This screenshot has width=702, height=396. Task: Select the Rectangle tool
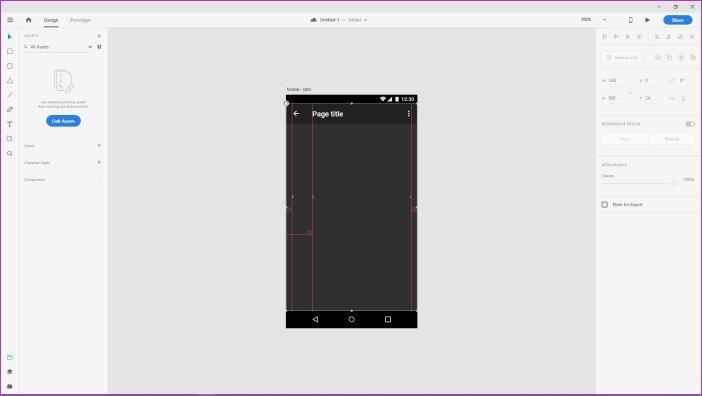[x=10, y=51]
